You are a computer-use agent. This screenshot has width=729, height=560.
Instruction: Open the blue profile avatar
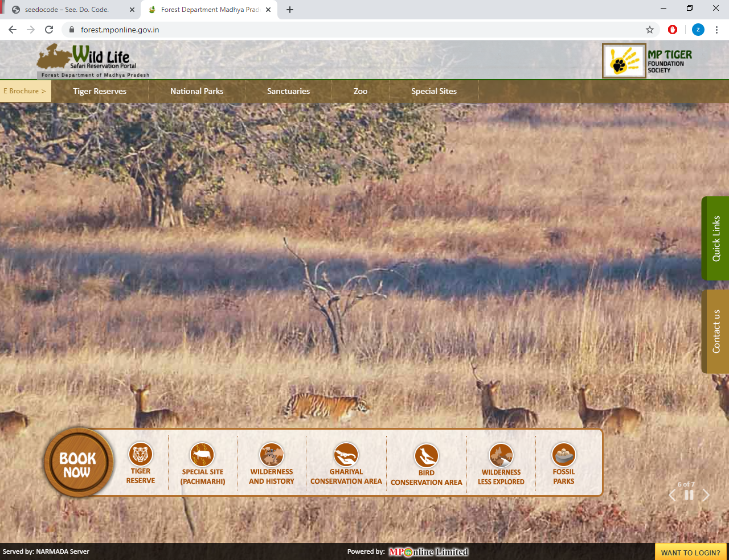698,30
